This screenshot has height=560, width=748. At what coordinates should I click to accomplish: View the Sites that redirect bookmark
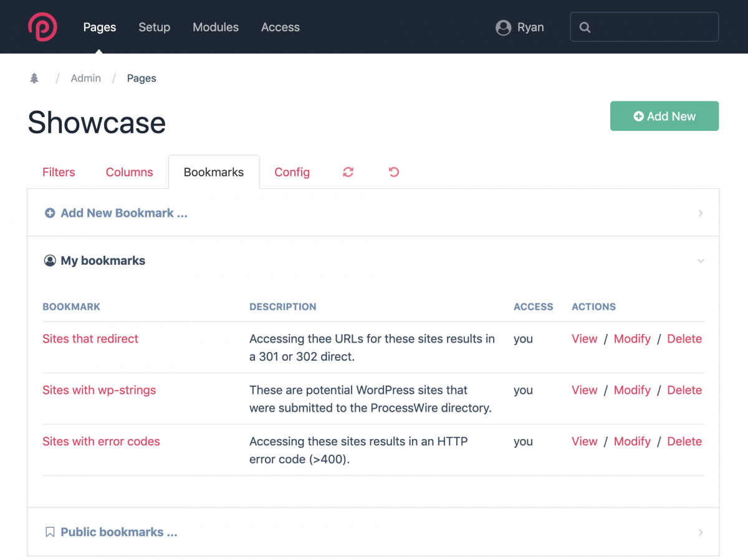pyautogui.click(x=585, y=339)
